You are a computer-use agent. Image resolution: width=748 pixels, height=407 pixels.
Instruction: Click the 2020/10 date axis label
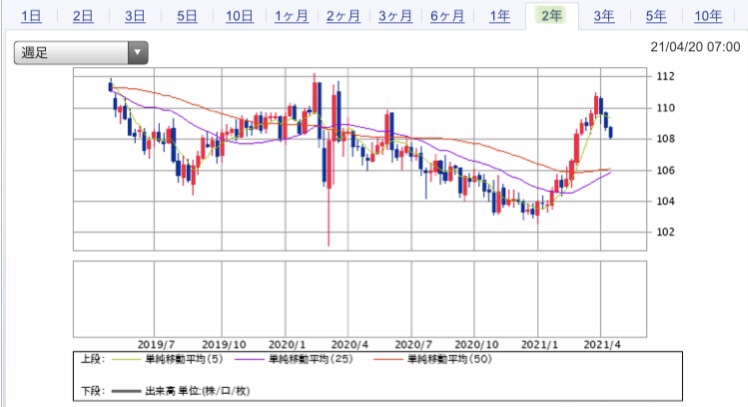pyautogui.click(x=476, y=344)
